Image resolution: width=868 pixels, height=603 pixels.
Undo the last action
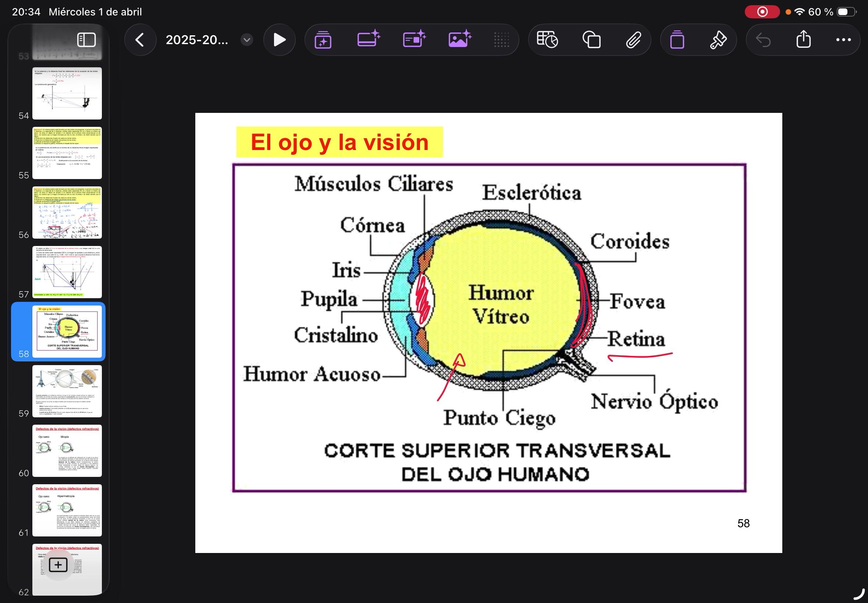coord(763,40)
